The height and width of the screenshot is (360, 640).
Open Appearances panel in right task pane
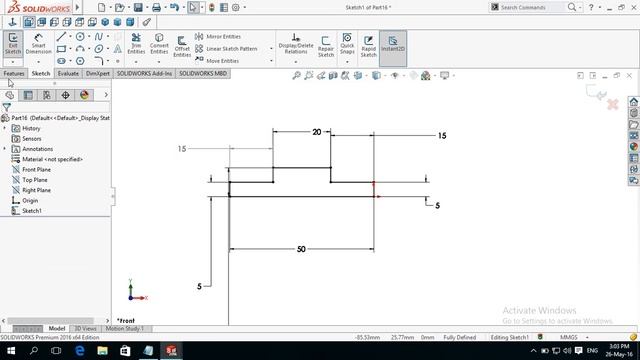[633, 147]
